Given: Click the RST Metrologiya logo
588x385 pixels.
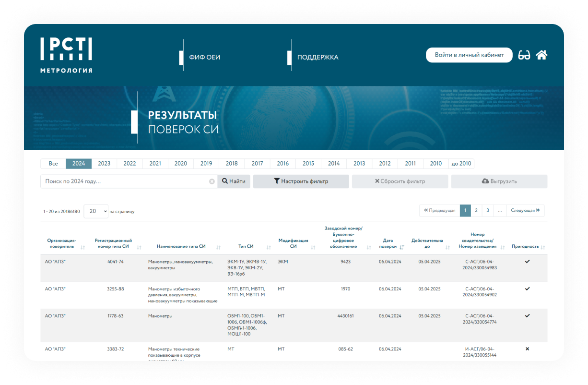Looking at the screenshot, I should point(66,55).
